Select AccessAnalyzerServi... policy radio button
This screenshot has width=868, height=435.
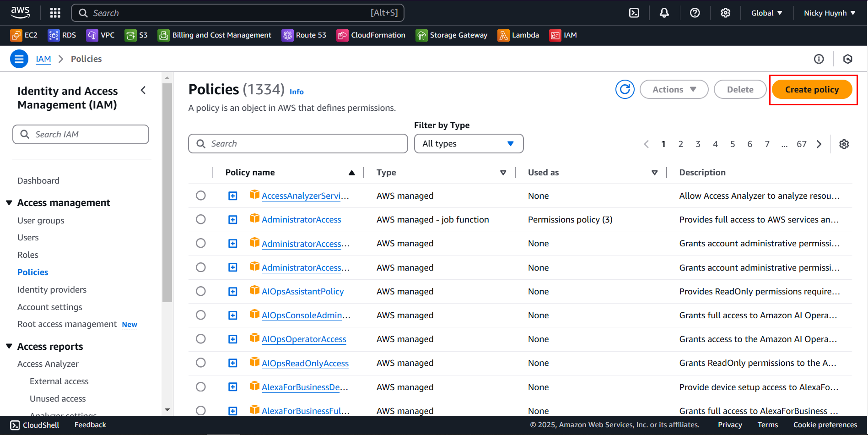201,196
